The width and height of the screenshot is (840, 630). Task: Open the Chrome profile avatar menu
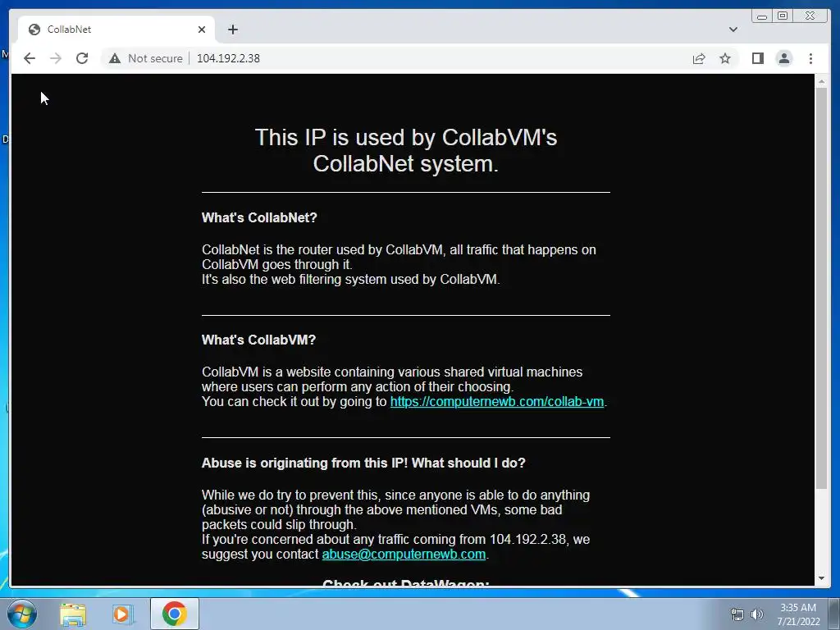783,58
